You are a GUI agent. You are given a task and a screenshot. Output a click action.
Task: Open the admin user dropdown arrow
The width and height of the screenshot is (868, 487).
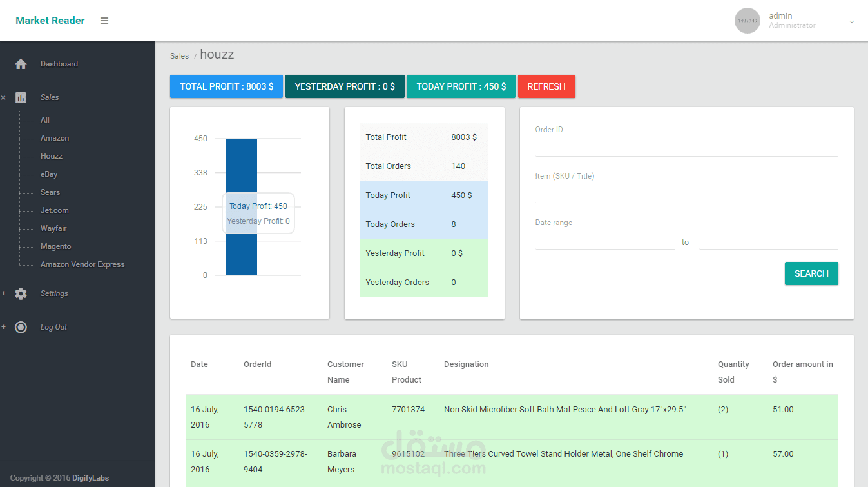point(851,21)
